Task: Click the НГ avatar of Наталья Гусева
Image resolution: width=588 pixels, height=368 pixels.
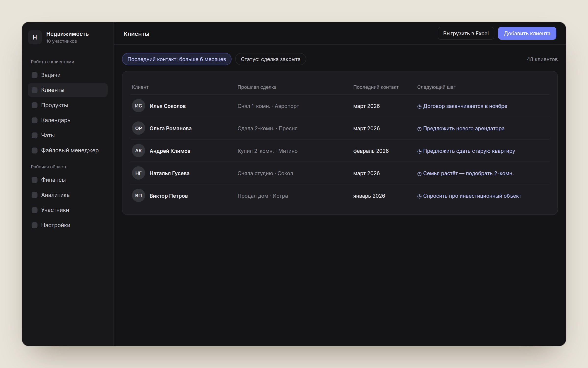Action: coord(138,173)
